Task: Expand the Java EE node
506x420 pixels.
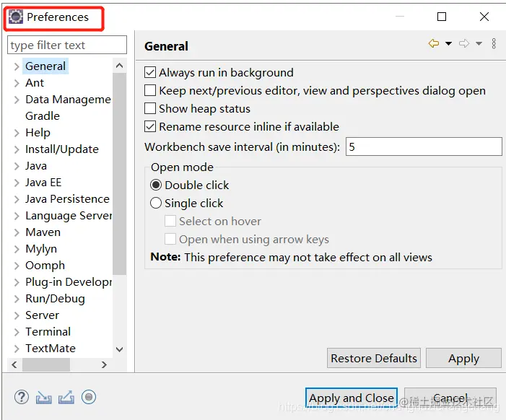Action: [x=17, y=183]
